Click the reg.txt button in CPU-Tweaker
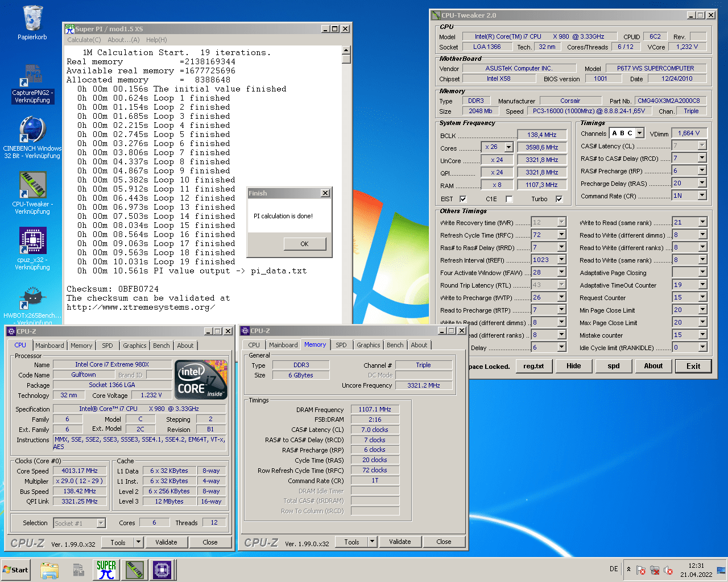The image size is (728, 582). (x=533, y=366)
